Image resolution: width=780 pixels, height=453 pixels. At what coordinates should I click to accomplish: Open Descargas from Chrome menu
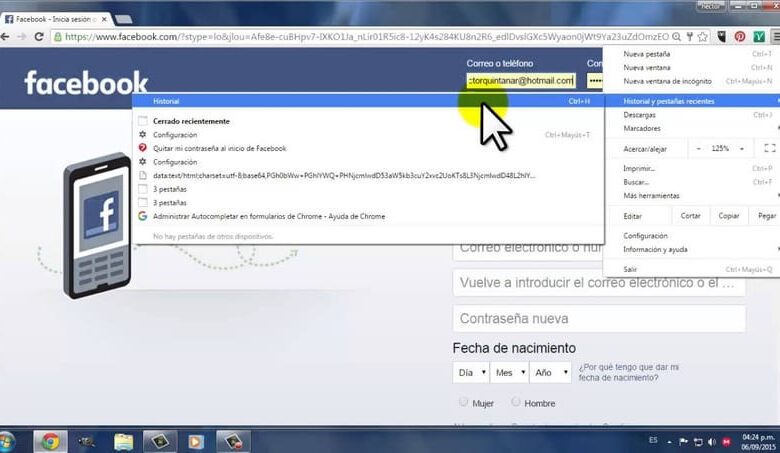pyautogui.click(x=691, y=115)
